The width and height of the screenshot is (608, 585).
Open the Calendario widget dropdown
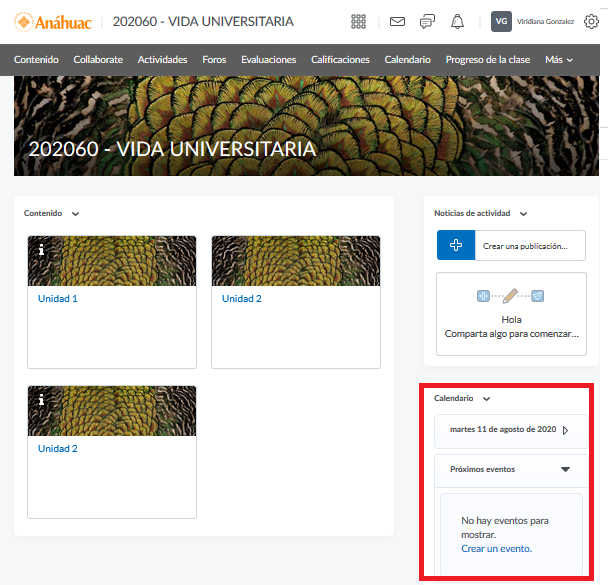(x=487, y=398)
